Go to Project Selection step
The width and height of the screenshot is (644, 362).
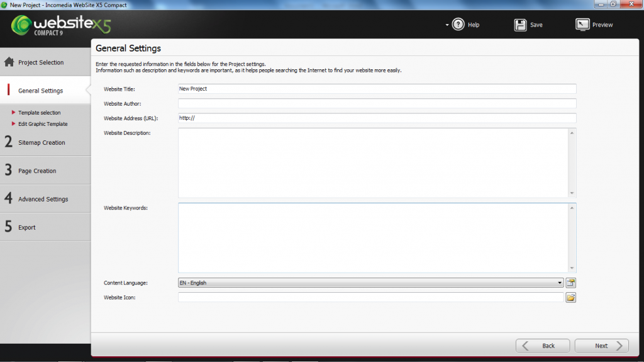[45, 62]
